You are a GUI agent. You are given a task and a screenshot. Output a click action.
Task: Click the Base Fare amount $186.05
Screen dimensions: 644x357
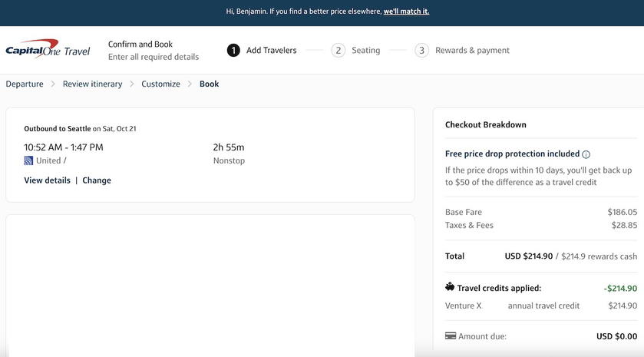click(x=623, y=212)
